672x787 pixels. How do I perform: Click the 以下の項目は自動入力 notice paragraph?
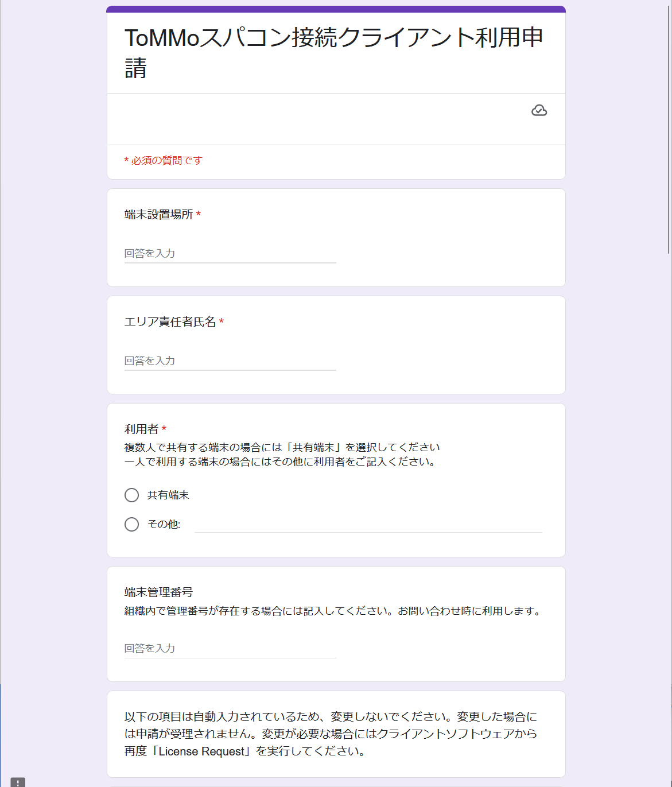(x=331, y=734)
